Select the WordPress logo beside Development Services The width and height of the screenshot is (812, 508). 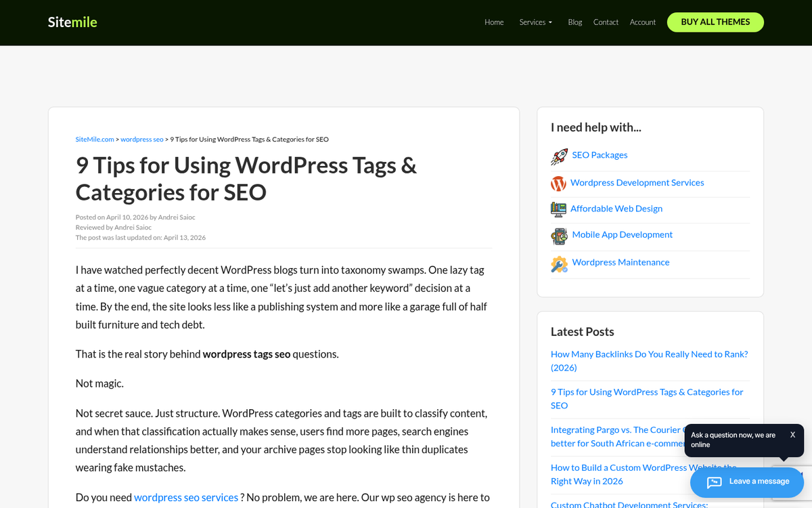pos(558,183)
